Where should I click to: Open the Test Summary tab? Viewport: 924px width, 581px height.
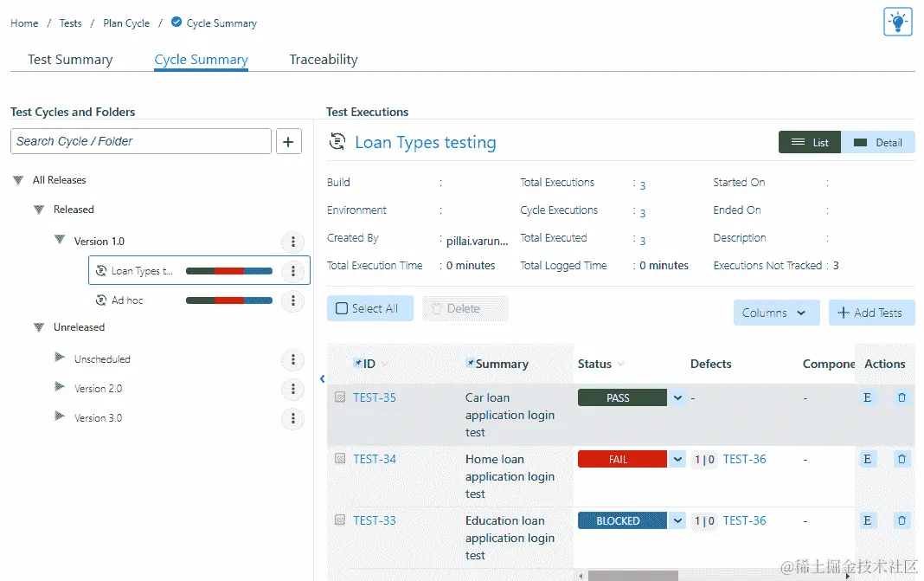point(70,60)
